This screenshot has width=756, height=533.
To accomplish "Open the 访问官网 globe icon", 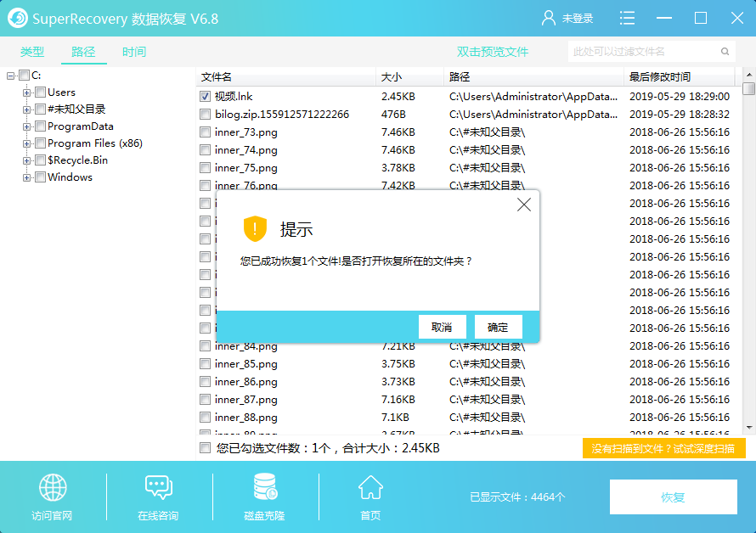I will (53, 486).
